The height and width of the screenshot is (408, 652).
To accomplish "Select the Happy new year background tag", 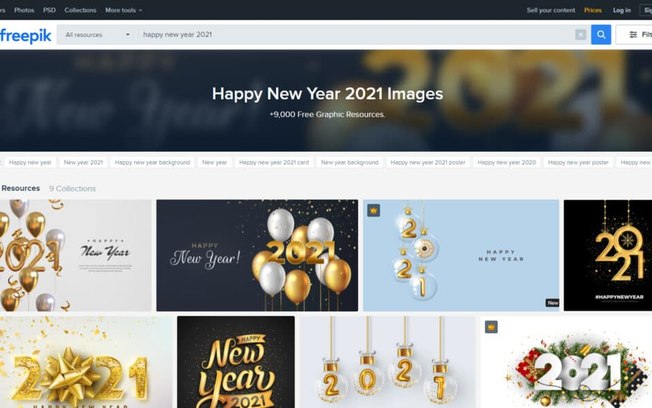I will tap(152, 162).
